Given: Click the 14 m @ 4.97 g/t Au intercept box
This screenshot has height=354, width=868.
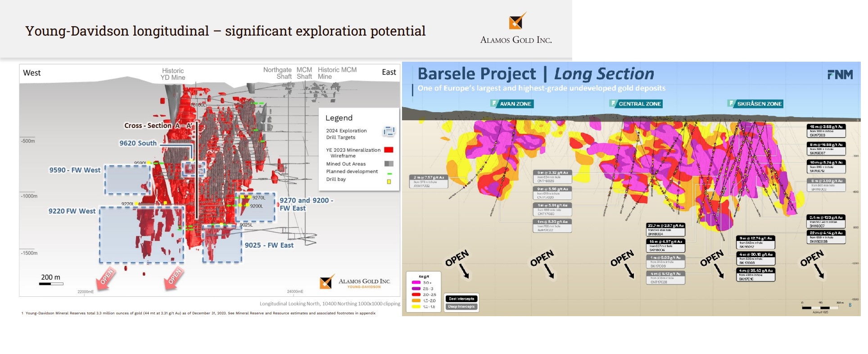Looking at the screenshot, I should [666, 245].
